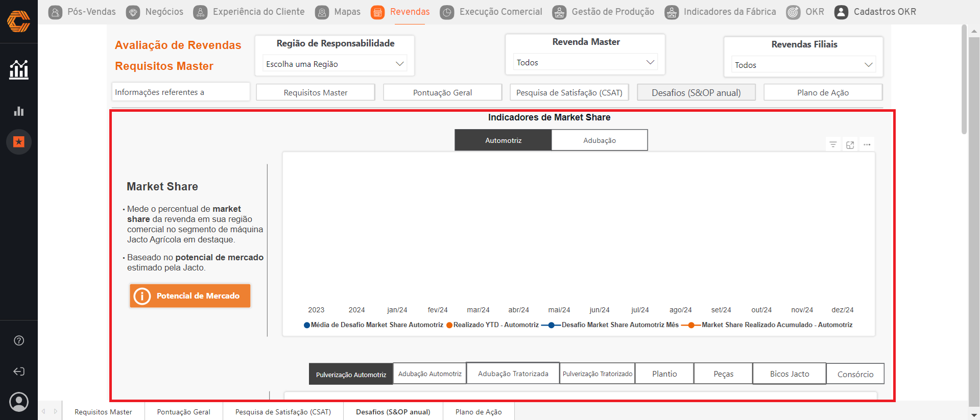Click the orange Revendas icon
This screenshot has width=980, height=420.
pyautogui.click(x=378, y=12)
